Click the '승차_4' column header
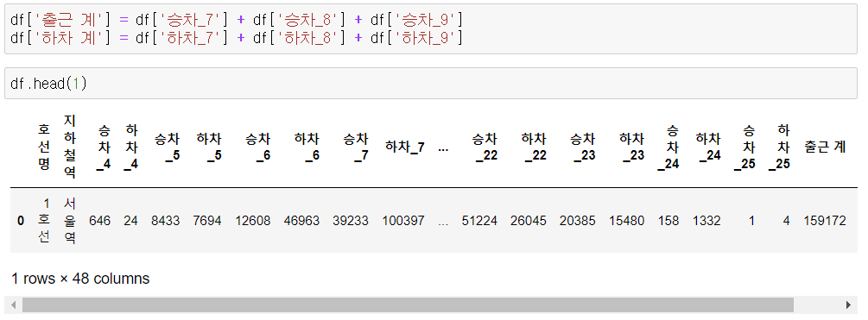This screenshot has width=868, height=320. [x=103, y=147]
